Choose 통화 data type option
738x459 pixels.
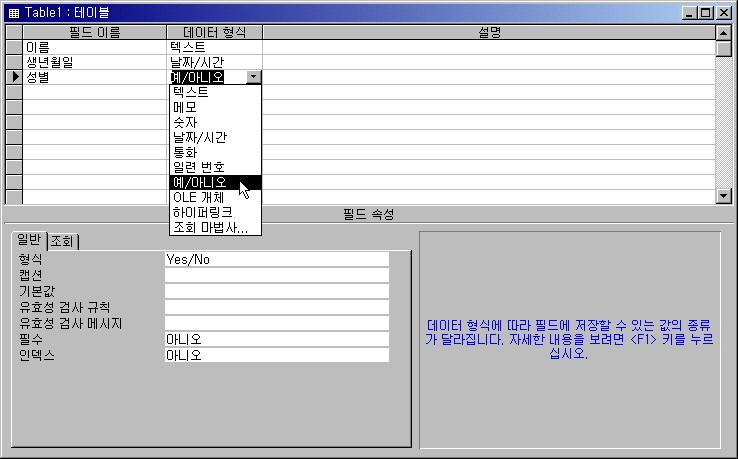[x=215, y=151]
